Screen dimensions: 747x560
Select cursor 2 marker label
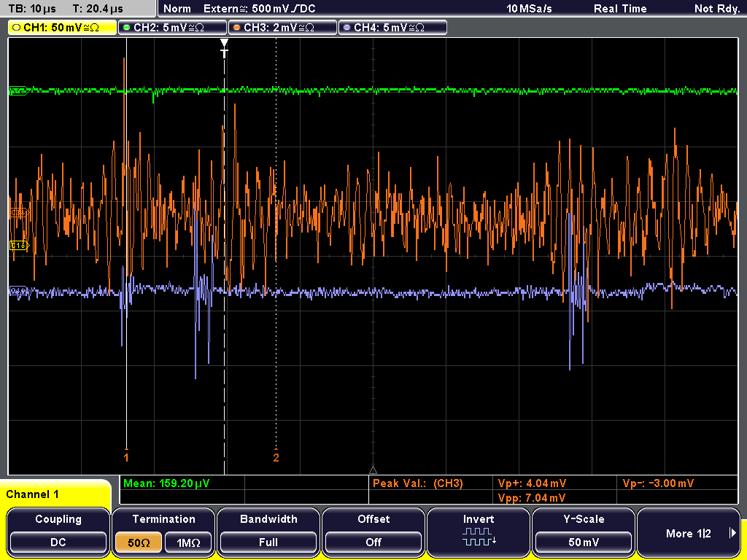pos(276,458)
